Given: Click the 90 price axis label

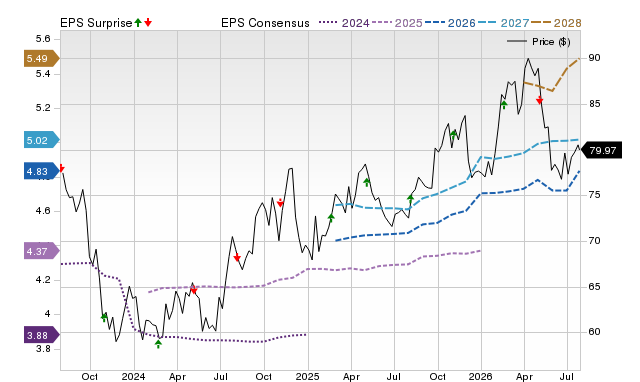Looking at the screenshot, I should pos(594,58).
